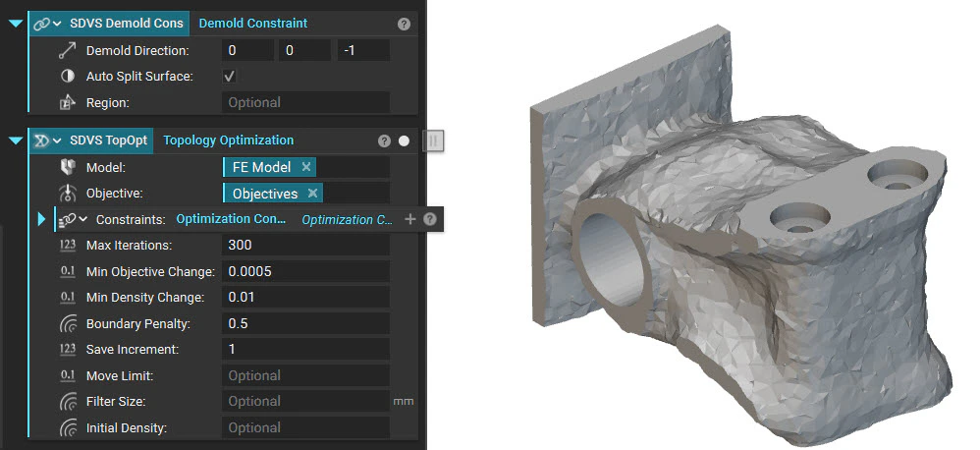The height and width of the screenshot is (450, 980).
Task: Open help for Topology Optimization
Action: tap(384, 141)
